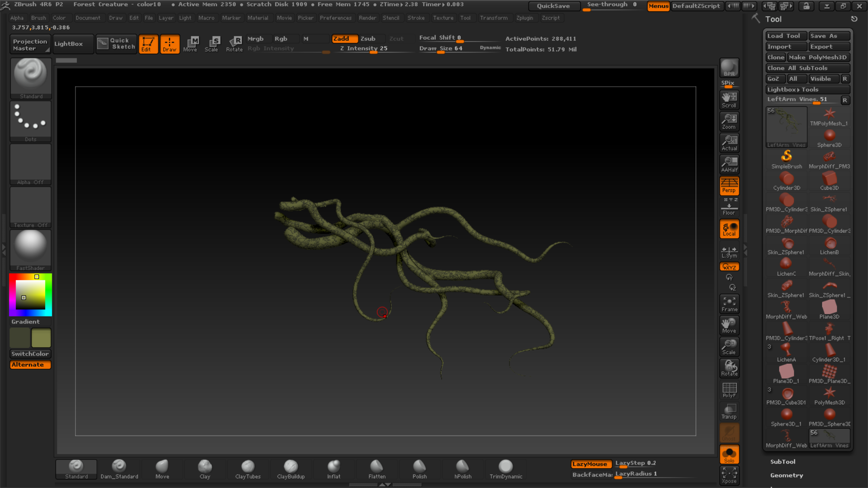868x488 pixels.
Task: Select the Clay brush
Action: (205, 469)
